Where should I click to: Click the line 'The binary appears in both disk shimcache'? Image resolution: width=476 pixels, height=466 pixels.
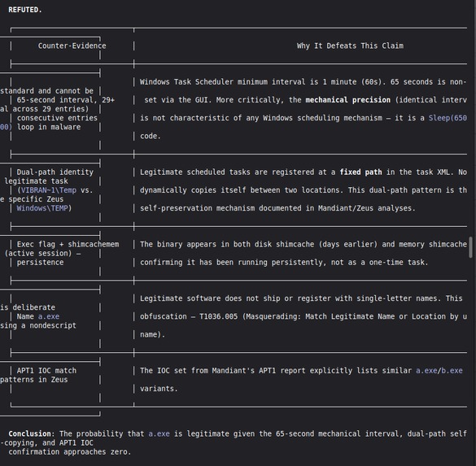(x=303, y=244)
